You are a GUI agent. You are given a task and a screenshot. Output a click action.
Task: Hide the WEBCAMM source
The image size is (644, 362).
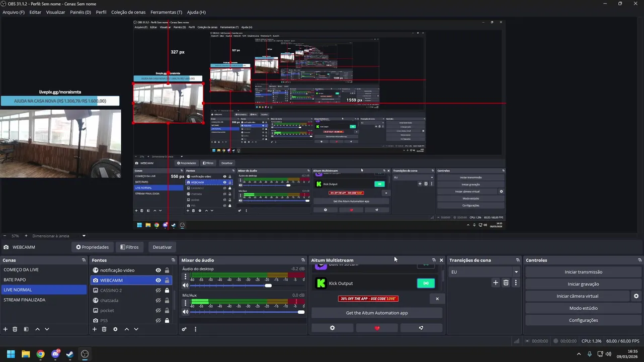(158, 280)
